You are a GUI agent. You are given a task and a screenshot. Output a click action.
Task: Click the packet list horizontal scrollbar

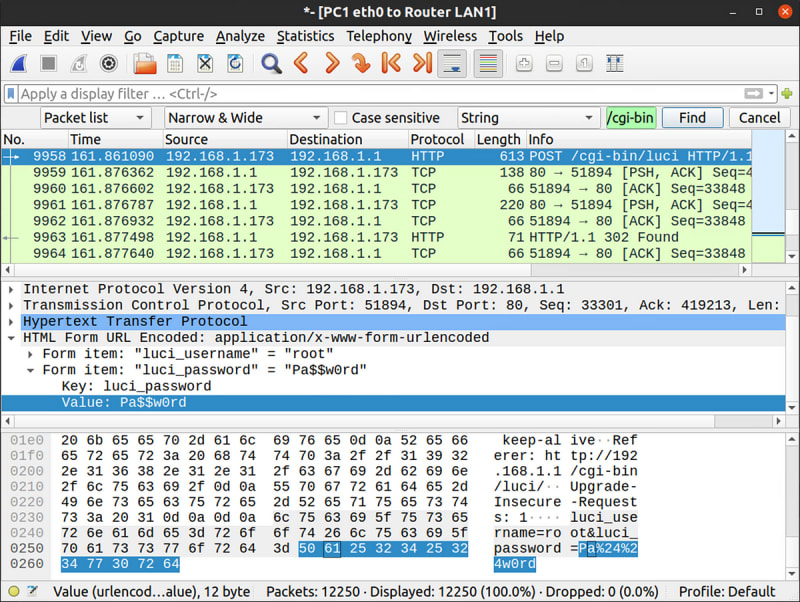coord(376,270)
